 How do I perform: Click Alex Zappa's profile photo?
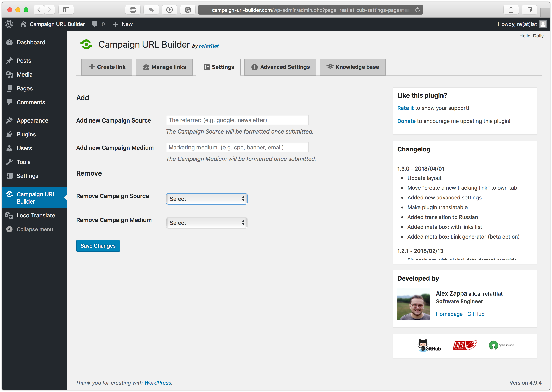point(413,304)
